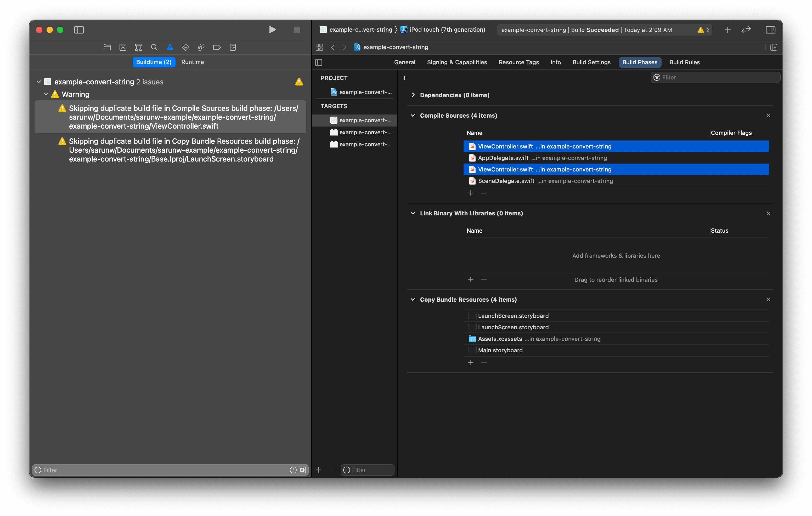This screenshot has width=812, height=516.
Task: Expand the Dependencies (0 items) section
Action: pyautogui.click(x=413, y=95)
